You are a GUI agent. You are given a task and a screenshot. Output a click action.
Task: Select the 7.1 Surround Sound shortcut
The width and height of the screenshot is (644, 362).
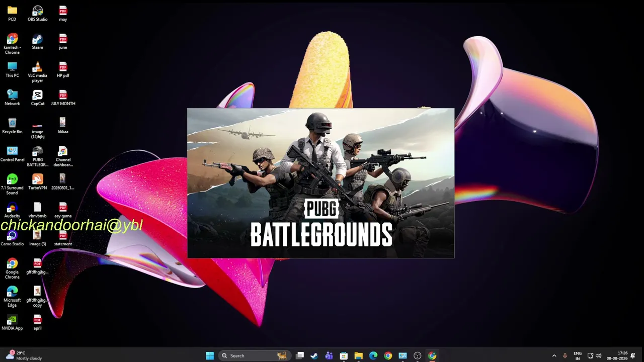pyautogui.click(x=12, y=185)
